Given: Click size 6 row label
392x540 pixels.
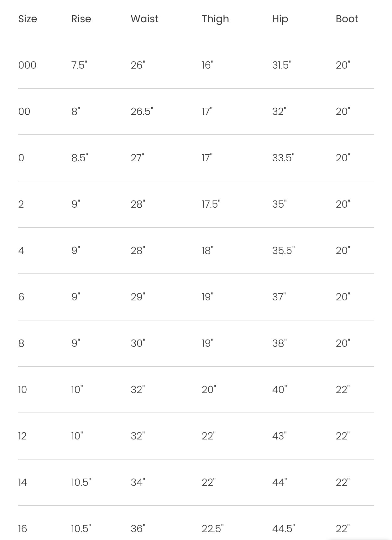Looking at the screenshot, I should [21, 297].
